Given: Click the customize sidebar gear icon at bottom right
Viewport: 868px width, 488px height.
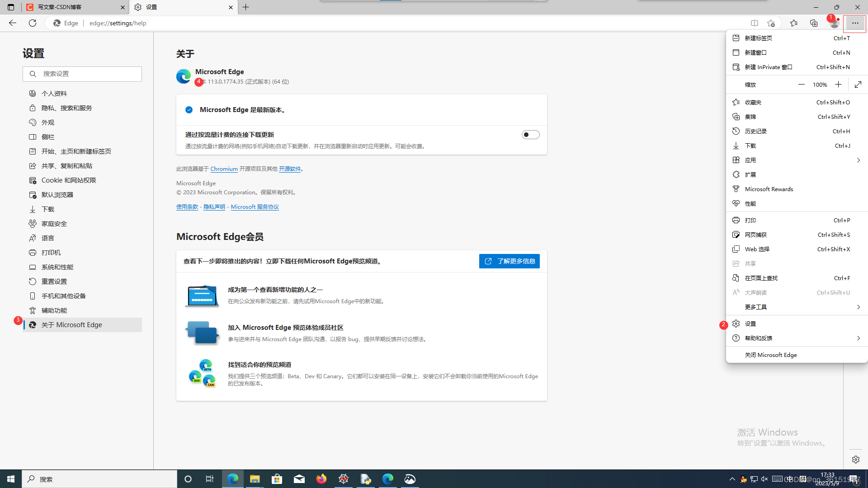Looking at the screenshot, I should 855,460.
